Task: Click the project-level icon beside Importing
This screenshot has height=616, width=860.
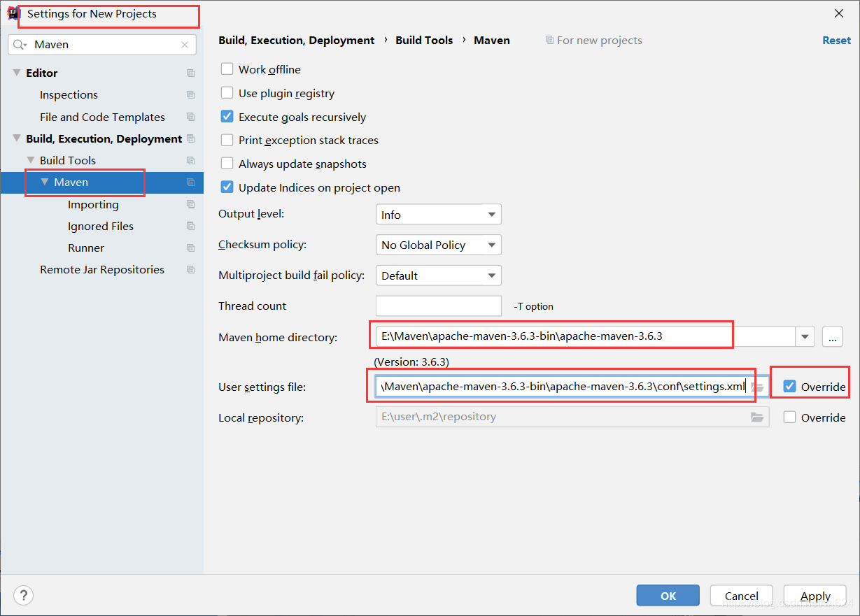Action: pos(190,205)
